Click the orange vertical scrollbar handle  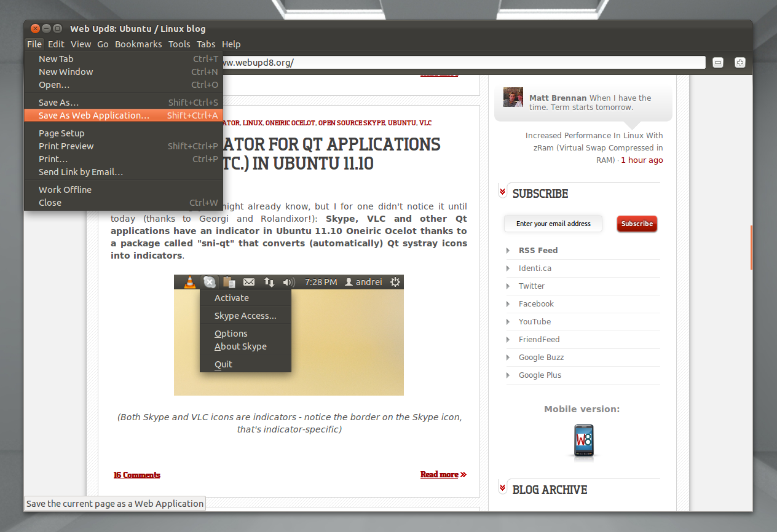pos(751,248)
